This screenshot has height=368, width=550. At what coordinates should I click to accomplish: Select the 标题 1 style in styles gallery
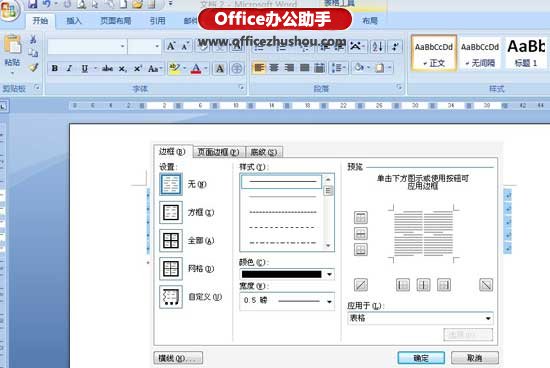(526, 54)
